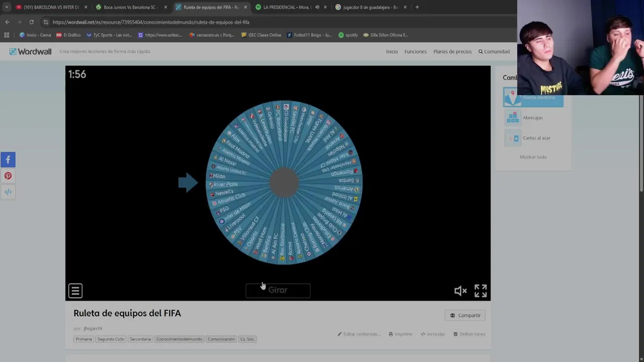Open ceroacero.es bookmark
Image resolution: width=644 pixels, height=362 pixels.
[x=212, y=35]
